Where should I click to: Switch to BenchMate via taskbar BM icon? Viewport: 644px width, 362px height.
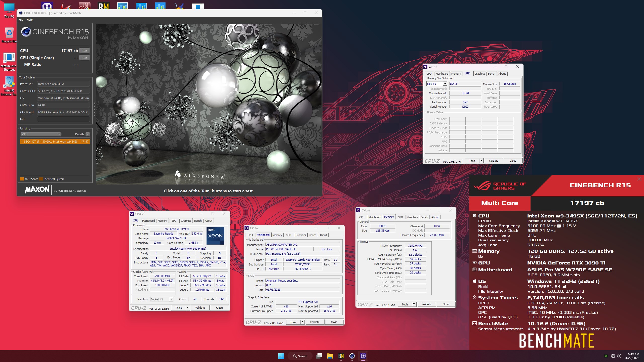[x=341, y=356]
